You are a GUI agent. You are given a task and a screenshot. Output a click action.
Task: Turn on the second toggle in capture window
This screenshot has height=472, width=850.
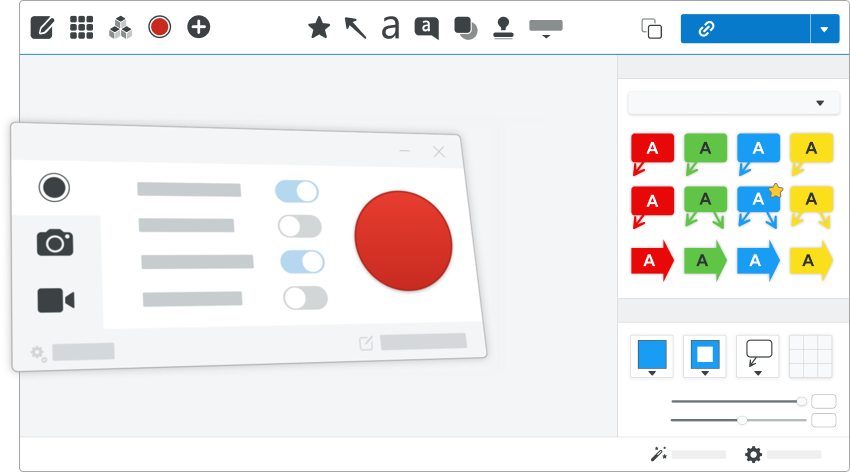click(300, 227)
